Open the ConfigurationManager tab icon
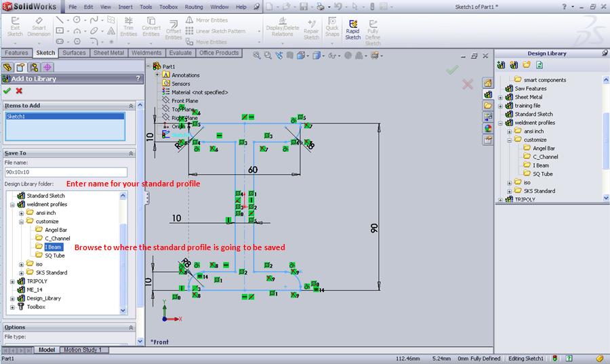 (35, 67)
